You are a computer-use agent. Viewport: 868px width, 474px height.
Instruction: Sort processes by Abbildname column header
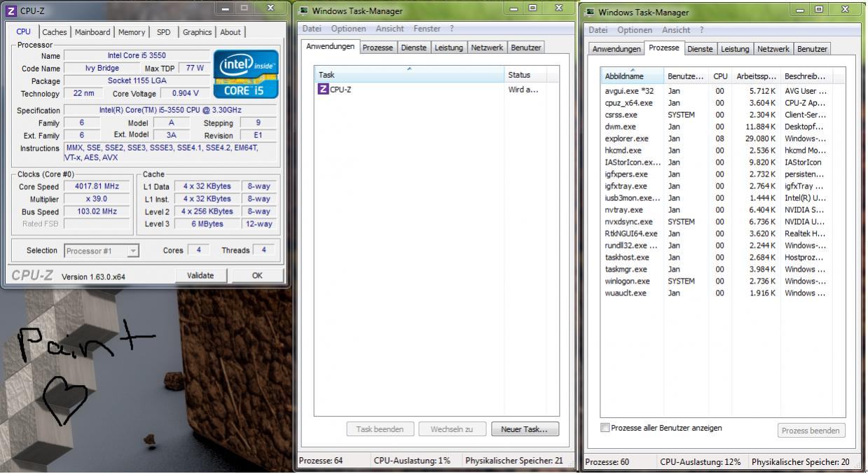tap(632, 76)
